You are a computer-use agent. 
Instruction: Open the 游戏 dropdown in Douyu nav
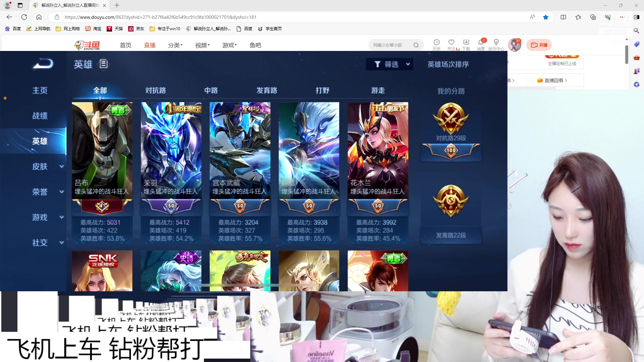[x=230, y=45]
